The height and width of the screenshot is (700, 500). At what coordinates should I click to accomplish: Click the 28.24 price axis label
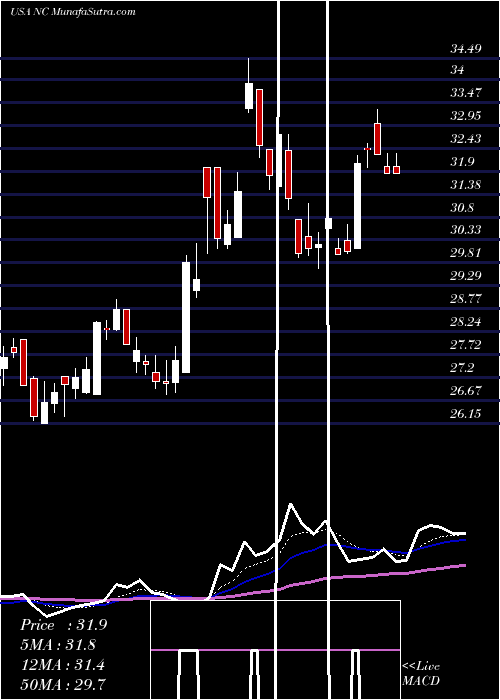click(x=466, y=321)
